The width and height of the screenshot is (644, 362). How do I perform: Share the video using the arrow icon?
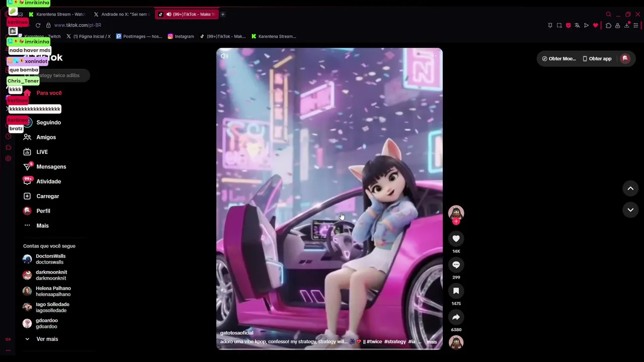(456, 317)
